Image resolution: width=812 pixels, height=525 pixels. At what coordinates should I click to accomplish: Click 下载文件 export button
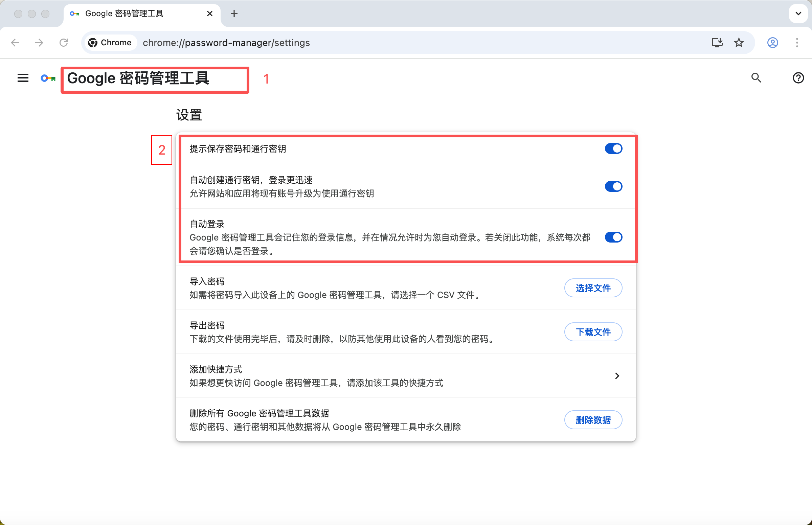593,332
